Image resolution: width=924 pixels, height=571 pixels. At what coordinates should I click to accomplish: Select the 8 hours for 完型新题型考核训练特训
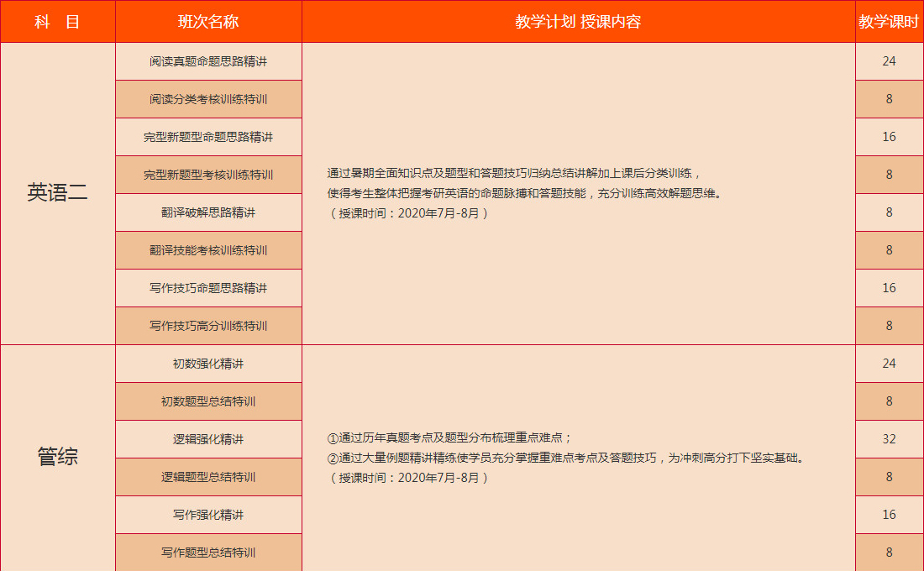click(x=890, y=175)
